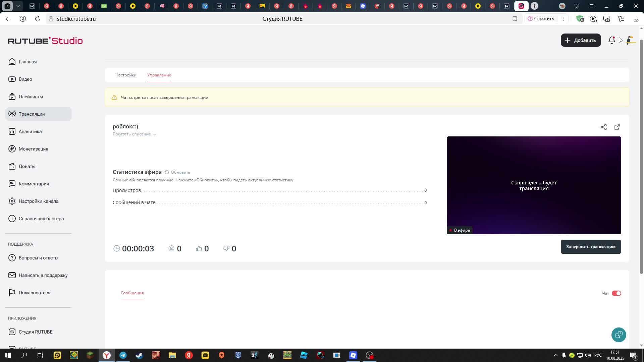Click the notifications bell icon
This screenshot has width=644, height=362.
611,40
